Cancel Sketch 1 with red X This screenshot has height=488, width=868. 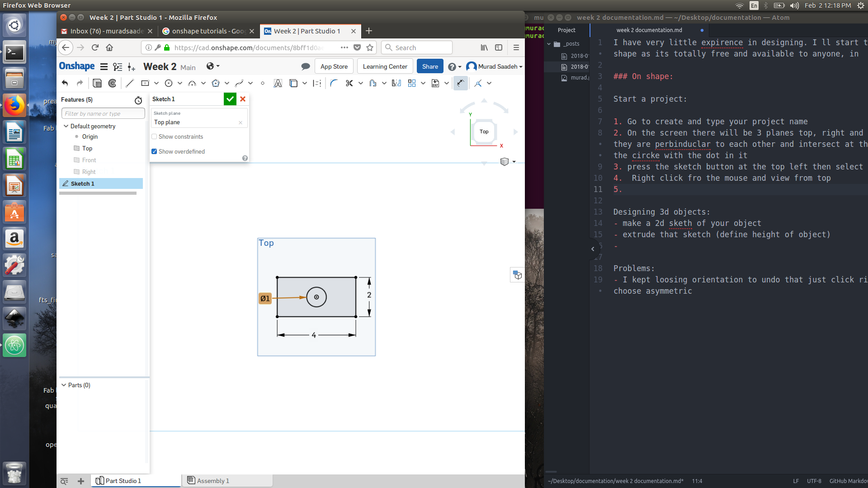243,99
